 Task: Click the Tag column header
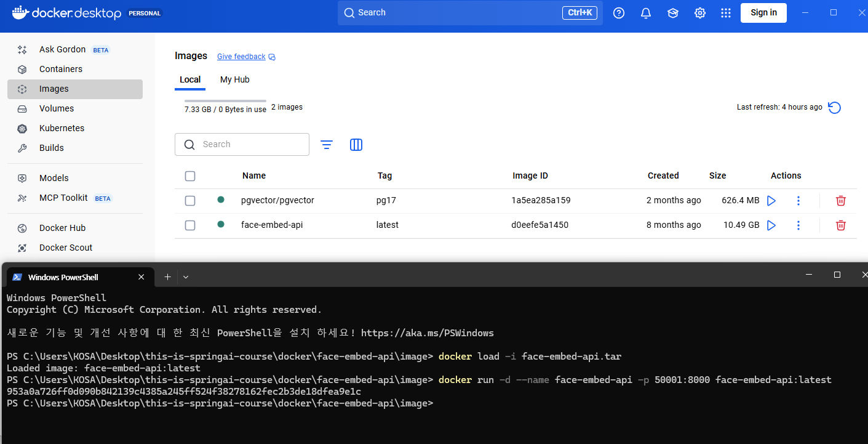click(x=384, y=176)
